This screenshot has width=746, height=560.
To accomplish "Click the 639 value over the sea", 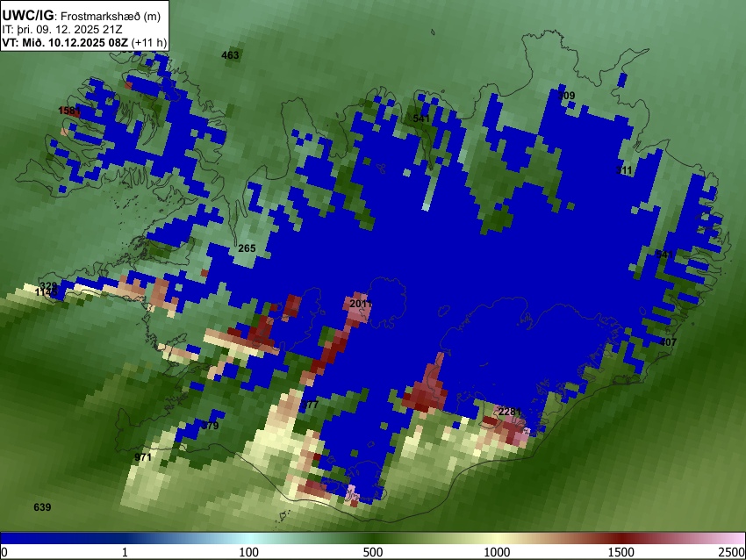I will click(42, 507).
